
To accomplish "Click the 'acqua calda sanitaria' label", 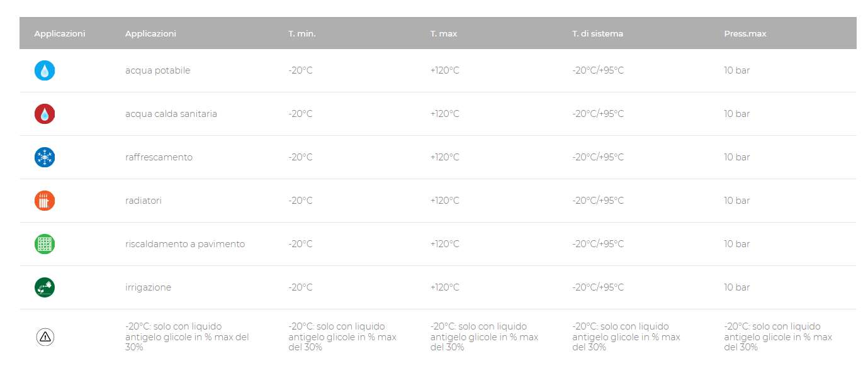I will [x=171, y=114].
